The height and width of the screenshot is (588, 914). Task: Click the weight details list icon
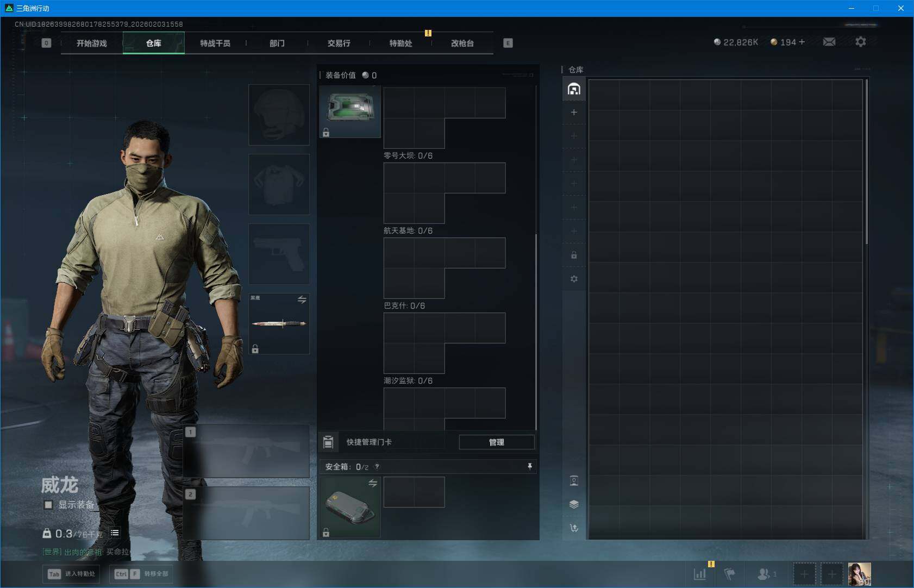115,533
